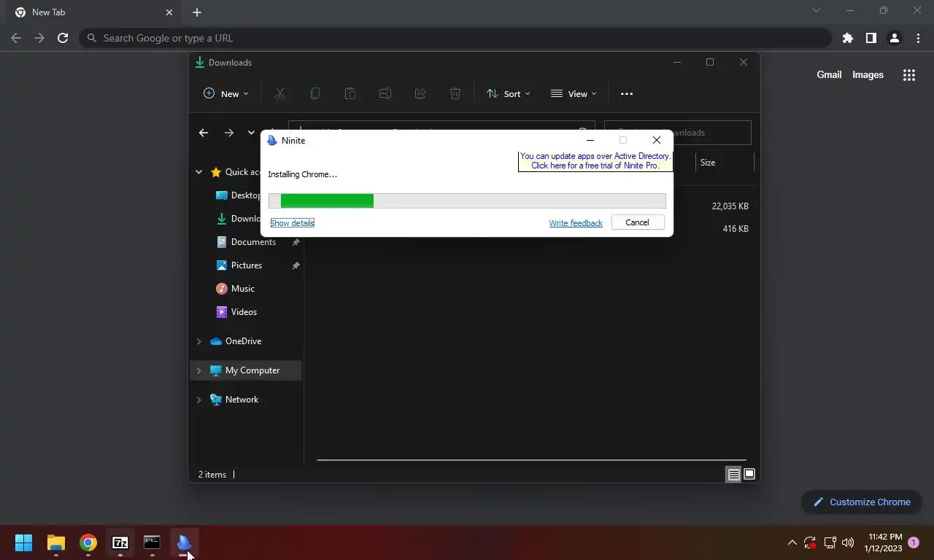934x560 pixels.
Task: Select Desktop in the Explorer sidebar
Action: click(246, 195)
